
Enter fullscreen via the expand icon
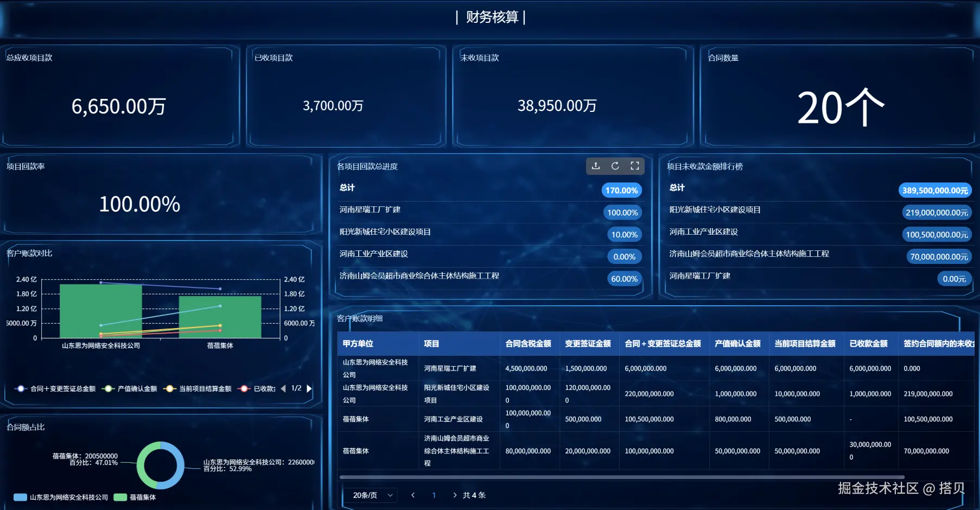[635, 166]
